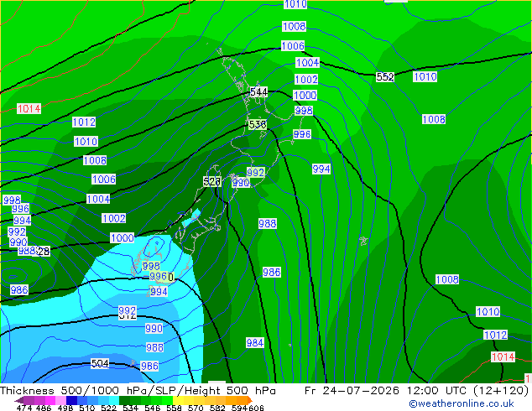Viewport: 532px width, 411px height.
Task: Click the 1010 label just right of 552
Action: tap(425, 77)
